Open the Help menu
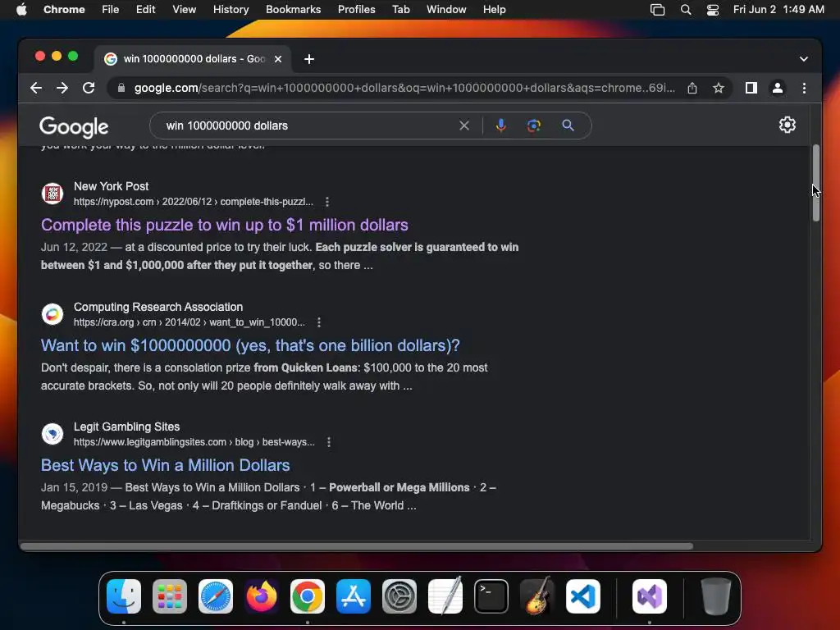The image size is (840, 630). point(494,10)
